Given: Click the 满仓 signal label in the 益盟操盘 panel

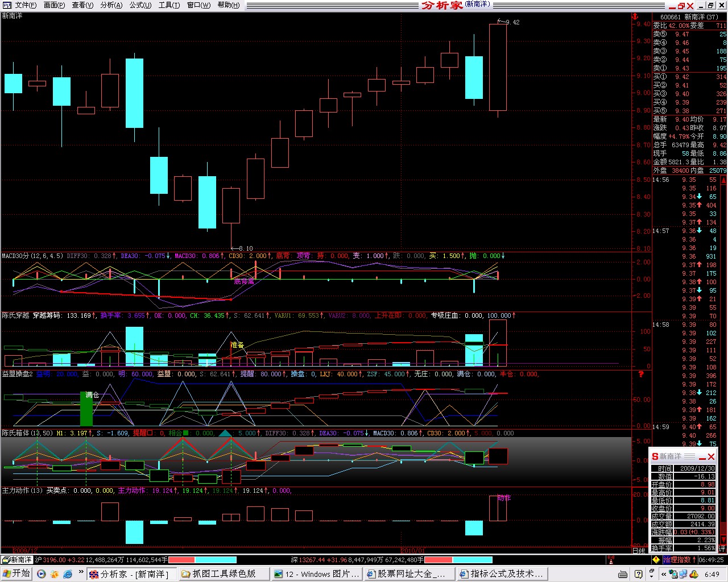Looking at the screenshot, I should pyautogui.click(x=92, y=395).
